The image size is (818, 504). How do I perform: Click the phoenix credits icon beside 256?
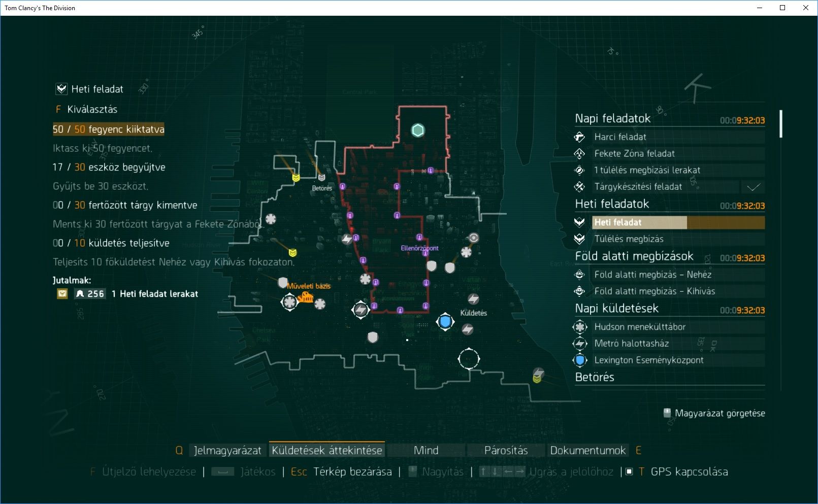(x=80, y=294)
